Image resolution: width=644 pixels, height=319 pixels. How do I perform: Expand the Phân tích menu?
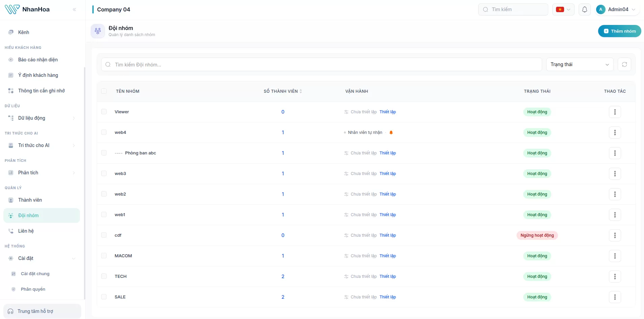click(x=41, y=173)
